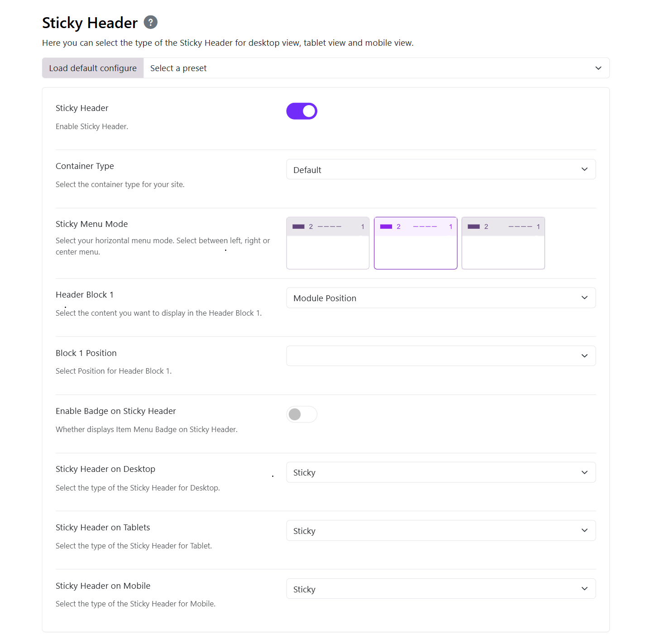Click the Block 1 Position chevron icon
651x644 pixels.
(584, 356)
